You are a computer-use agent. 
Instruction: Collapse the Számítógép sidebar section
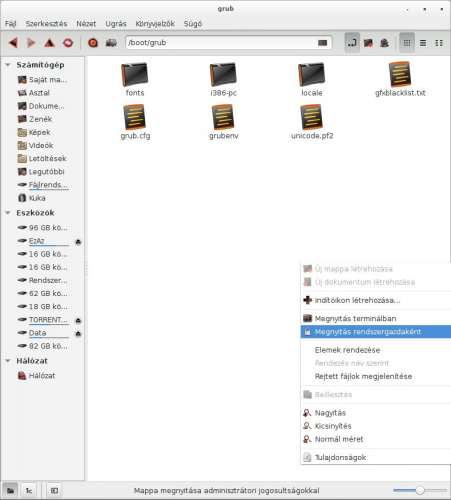[x=8, y=65]
